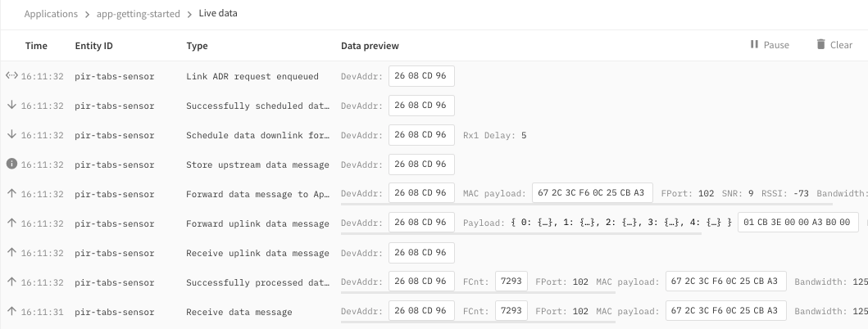Click the Clear trash icon

[x=820, y=45]
